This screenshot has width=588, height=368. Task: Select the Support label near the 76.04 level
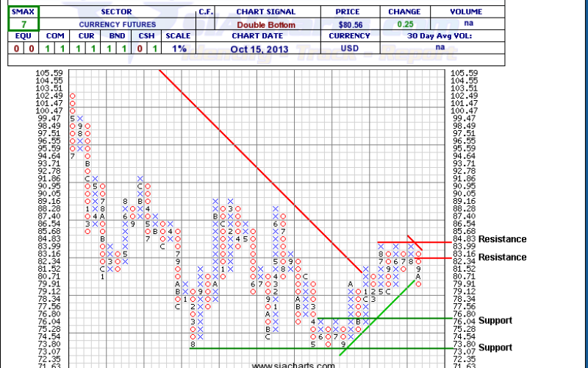point(494,321)
